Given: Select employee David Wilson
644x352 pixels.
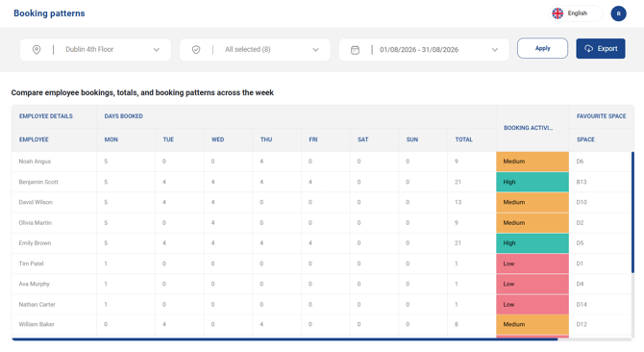Looking at the screenshot, I should point(36,202).
